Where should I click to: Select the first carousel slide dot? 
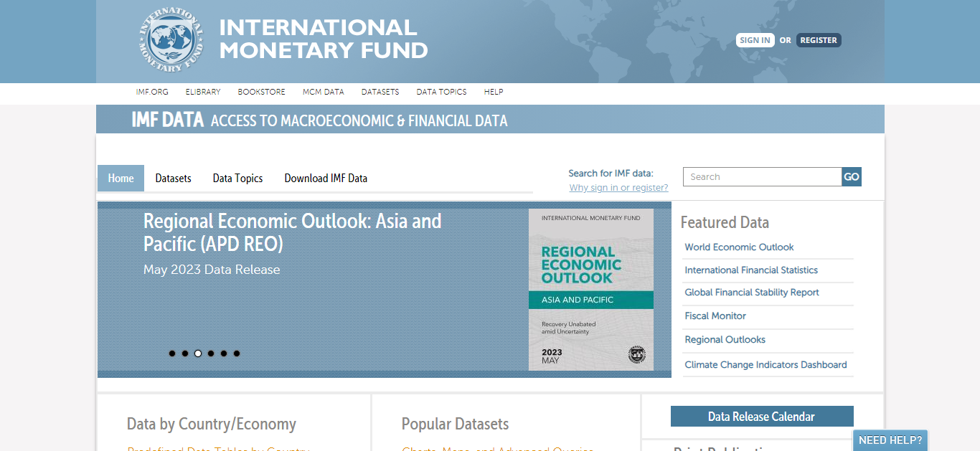[172, 353]
